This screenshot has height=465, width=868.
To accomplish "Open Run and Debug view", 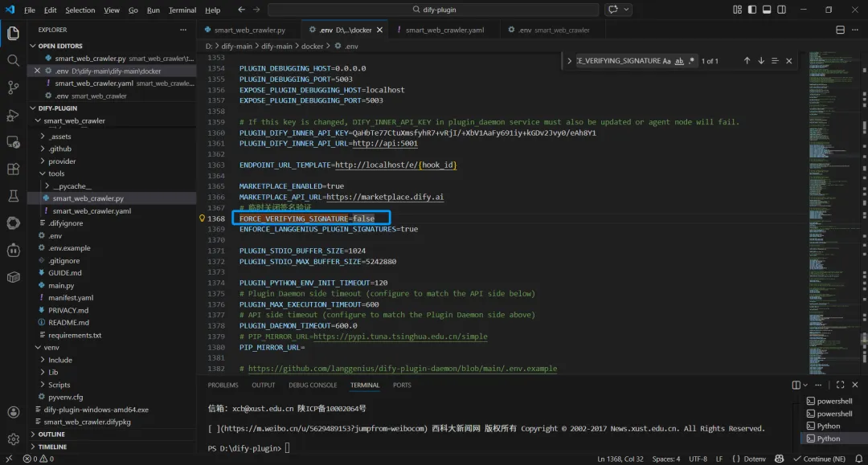I will 13,115.
